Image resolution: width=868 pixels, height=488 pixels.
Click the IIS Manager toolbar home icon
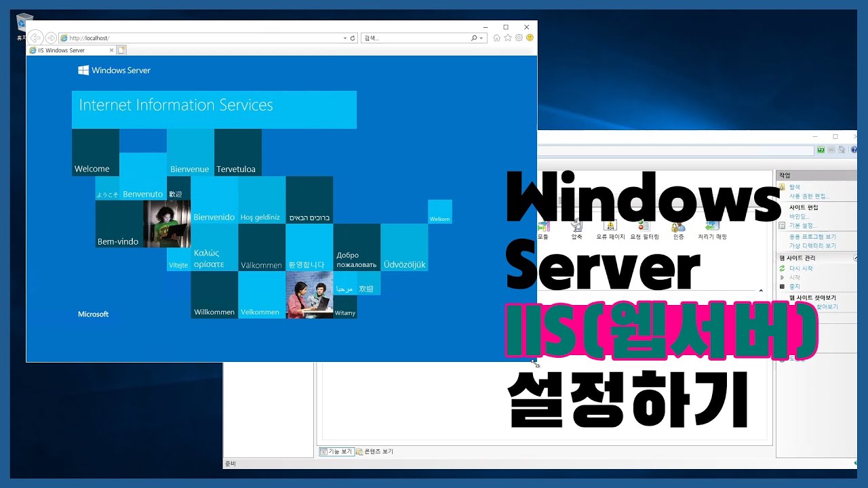coord(842,150)
